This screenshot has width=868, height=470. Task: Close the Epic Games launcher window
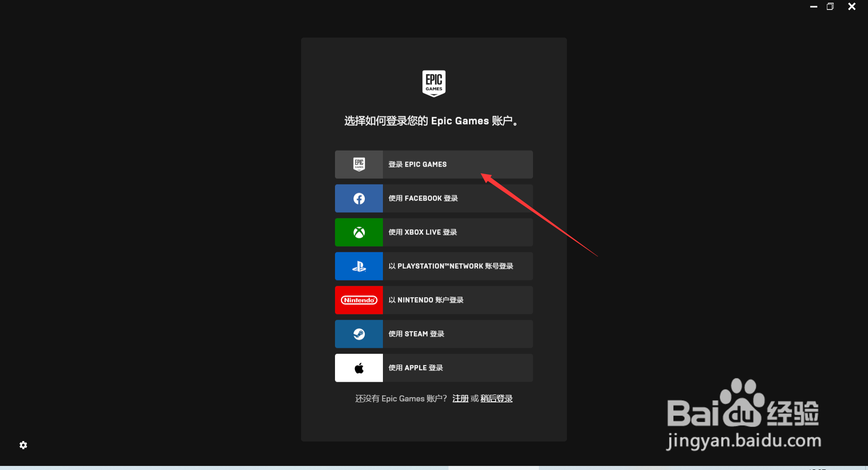pyautogui.click(x=852, y=6)
